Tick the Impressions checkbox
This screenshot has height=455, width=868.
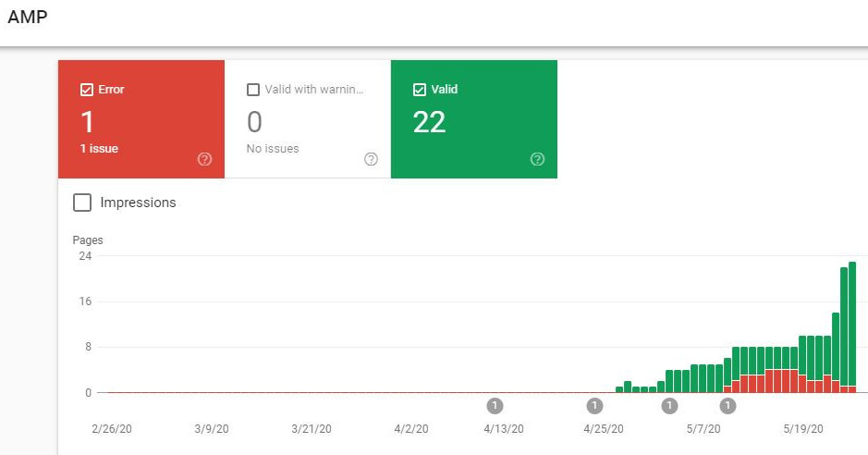[x=82, y=203]
